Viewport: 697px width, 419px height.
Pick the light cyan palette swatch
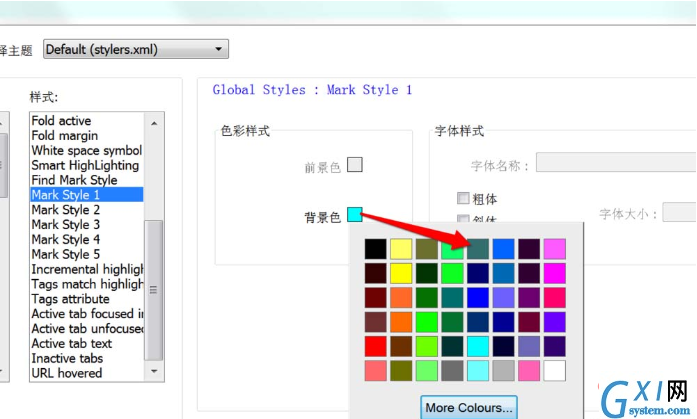pos(478,371)
